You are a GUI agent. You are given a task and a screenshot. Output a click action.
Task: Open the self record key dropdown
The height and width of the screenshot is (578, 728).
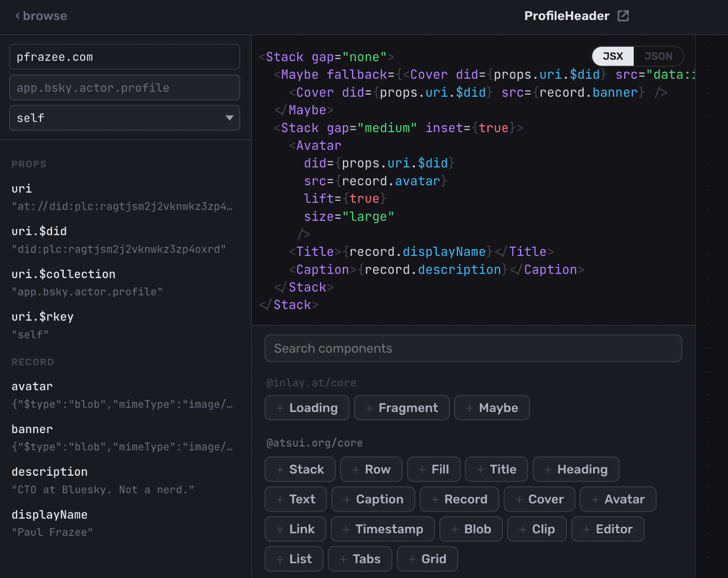pyautogui.click(x=124, y=118)
